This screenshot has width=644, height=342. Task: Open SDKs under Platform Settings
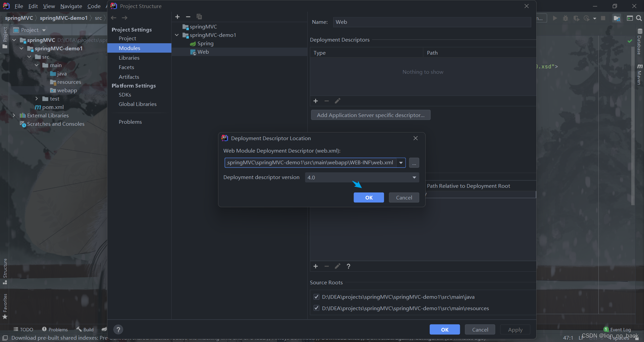coord(125,95)
